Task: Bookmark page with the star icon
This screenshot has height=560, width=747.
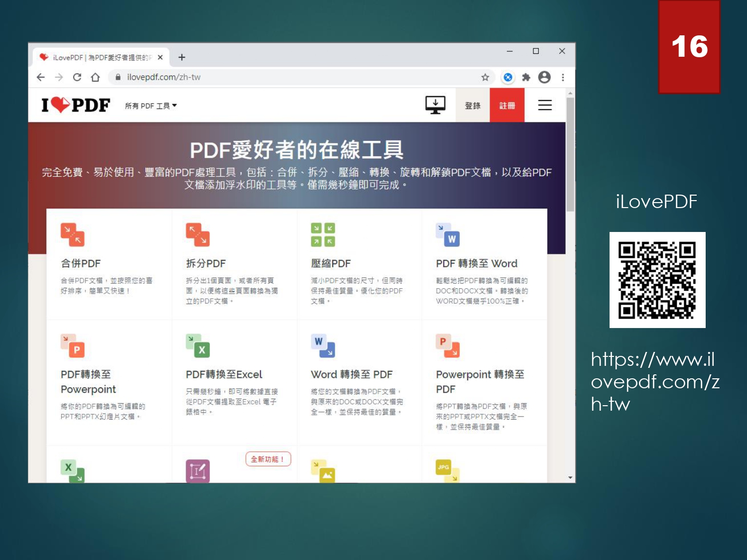Action: point(485,77)
